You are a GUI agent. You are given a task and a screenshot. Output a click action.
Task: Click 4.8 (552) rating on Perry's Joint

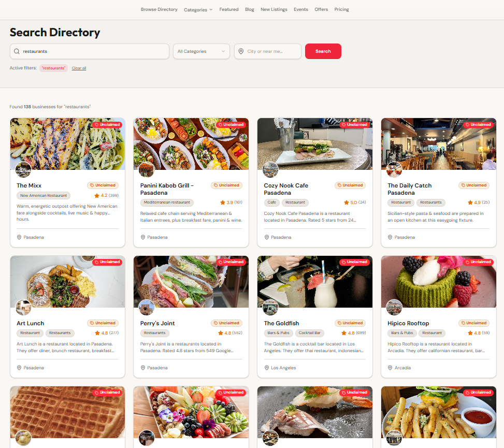pyautogui.click(x=230, y=333)
